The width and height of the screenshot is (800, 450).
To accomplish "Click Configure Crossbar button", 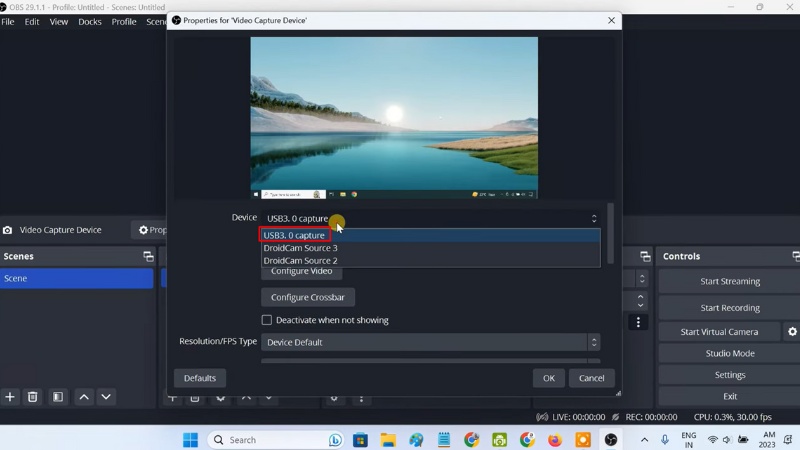I will tap(308, 297).
